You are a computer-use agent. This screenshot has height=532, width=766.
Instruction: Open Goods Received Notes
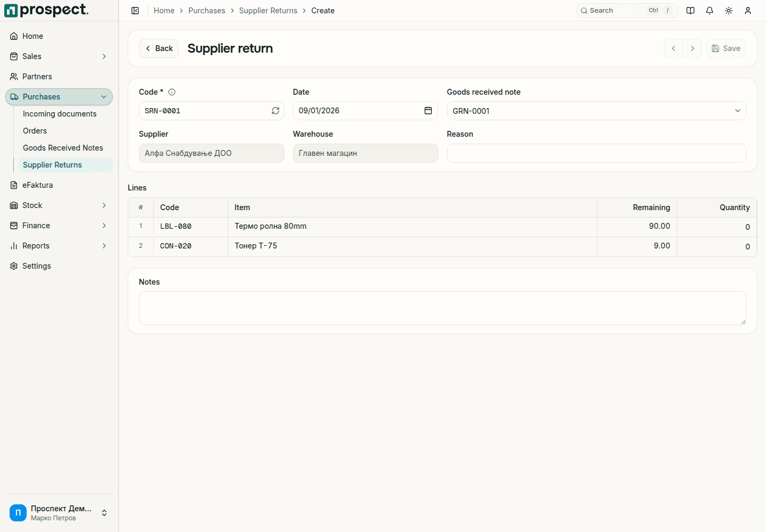click(65, 148)
